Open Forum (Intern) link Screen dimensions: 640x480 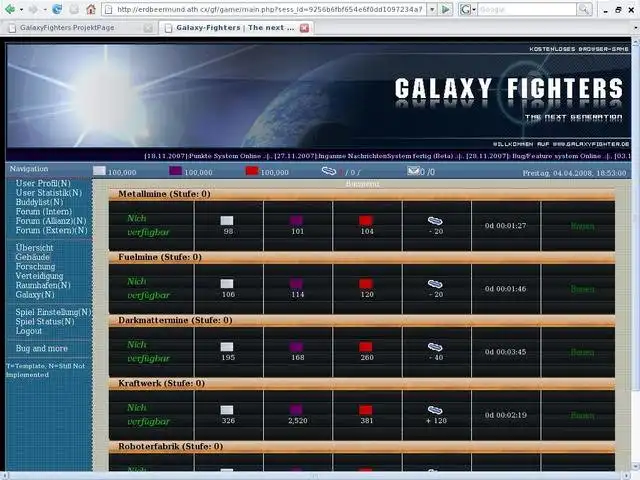click(44, 211)
